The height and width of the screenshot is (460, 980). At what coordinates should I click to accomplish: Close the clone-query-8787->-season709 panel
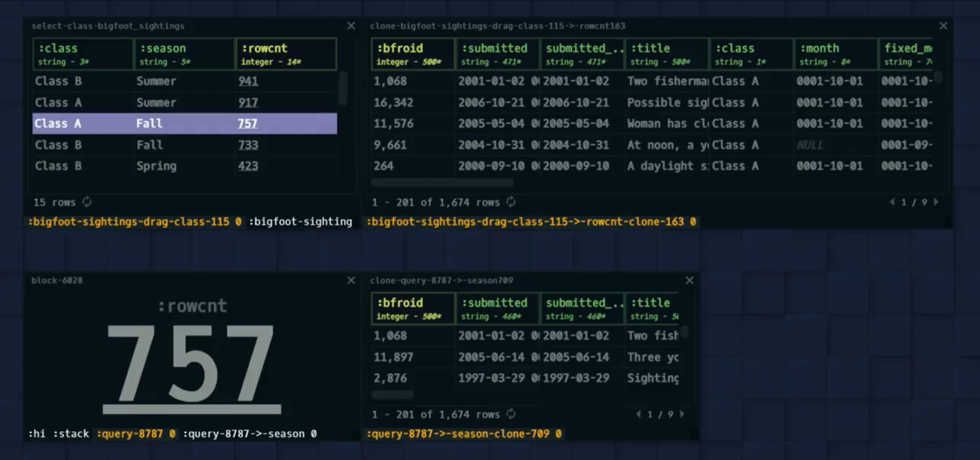pos(689,281)
